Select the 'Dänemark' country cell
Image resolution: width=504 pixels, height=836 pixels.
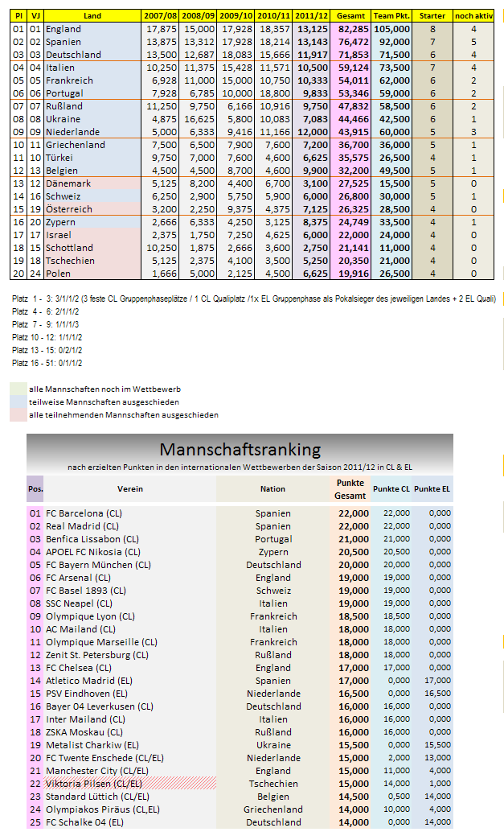pos(92,183)
